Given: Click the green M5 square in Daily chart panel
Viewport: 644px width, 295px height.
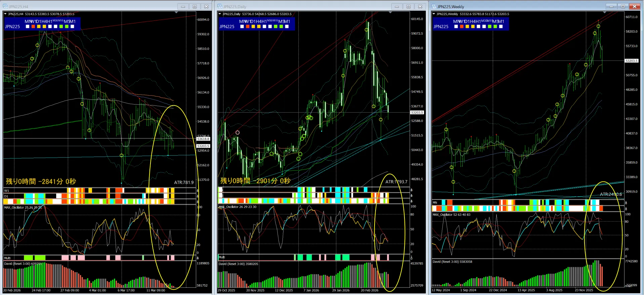Looking at the screenshot, I should tap(281, 27).
